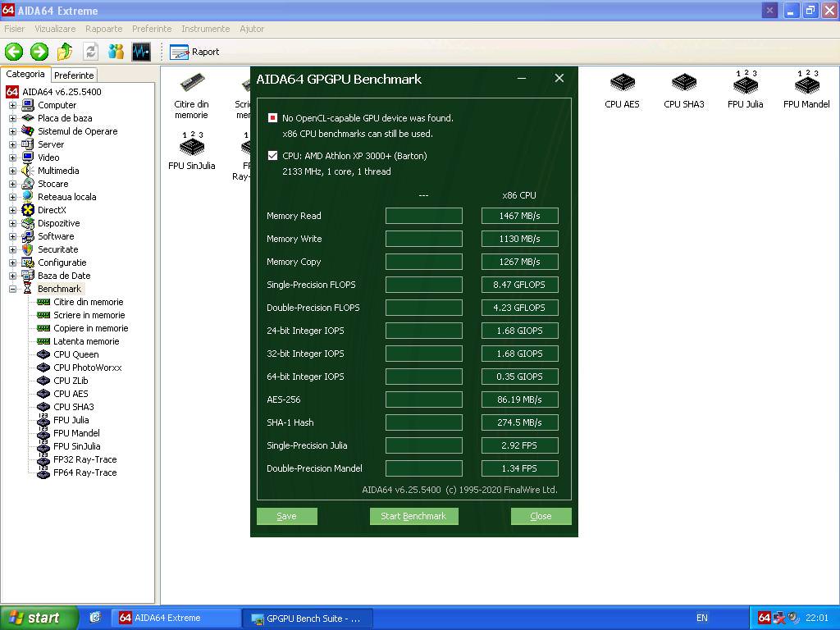The image size is (840, 630).
Task: Click the green Back arrow toolbar icon
Action: 14,52
